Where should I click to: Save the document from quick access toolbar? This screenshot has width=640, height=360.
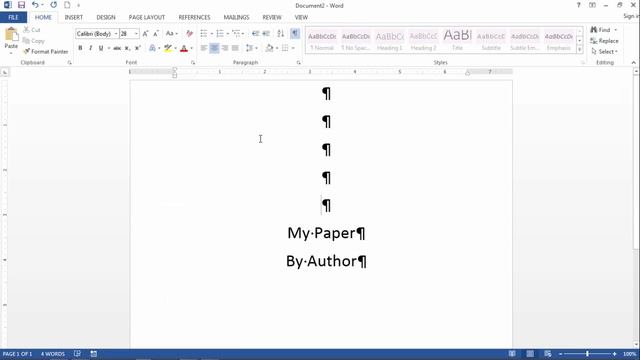click(x=21, y=5)
